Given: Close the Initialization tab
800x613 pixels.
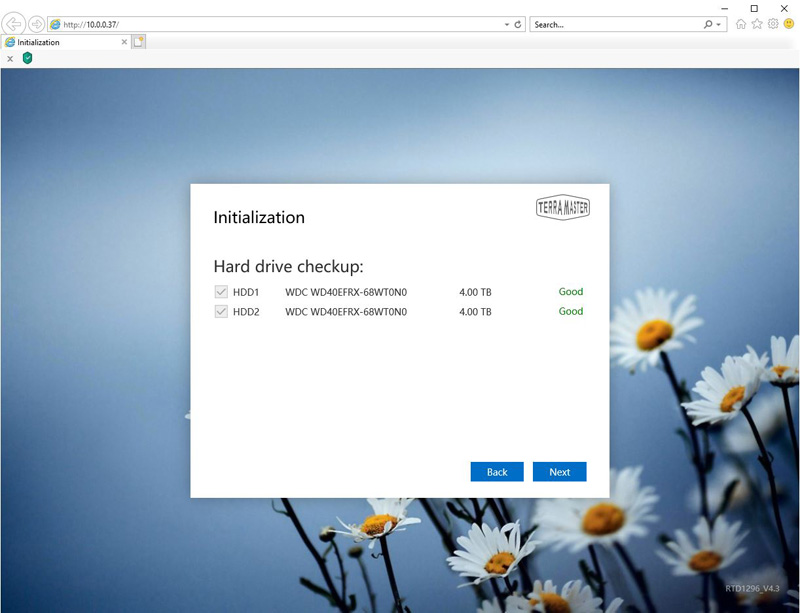Looking at the screenshot, I should point(124,42).
